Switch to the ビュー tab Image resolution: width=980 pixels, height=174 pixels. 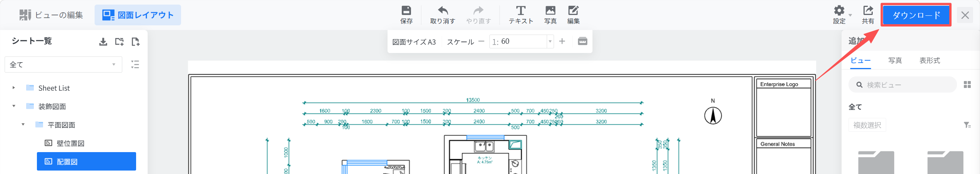pyautogui.click(x=860, y=60)
